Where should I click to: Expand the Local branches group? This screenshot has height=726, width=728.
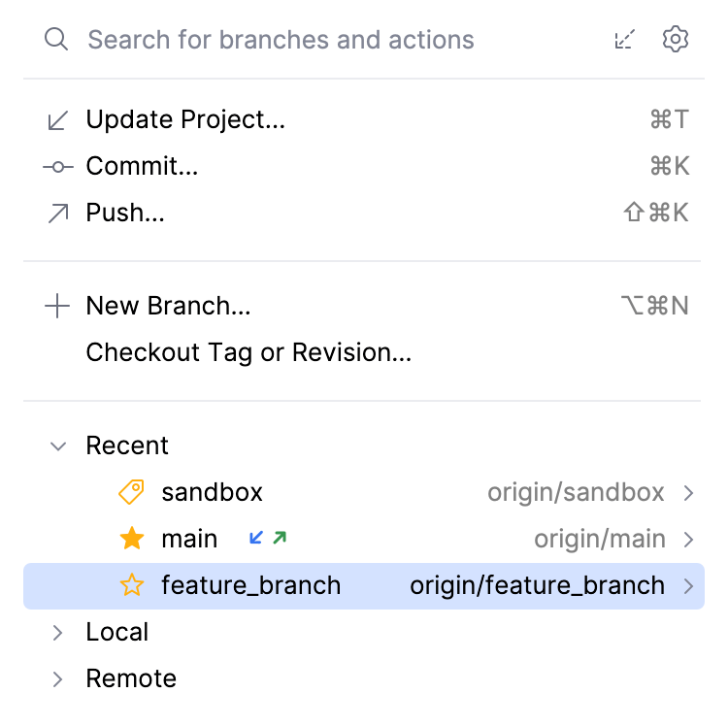58,633
